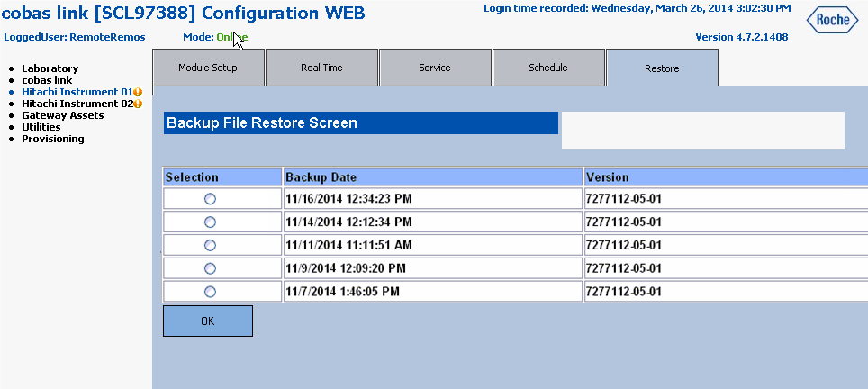
Task: Click version cell in the 11/14/2014 row
Action: [x=726, y=222]
